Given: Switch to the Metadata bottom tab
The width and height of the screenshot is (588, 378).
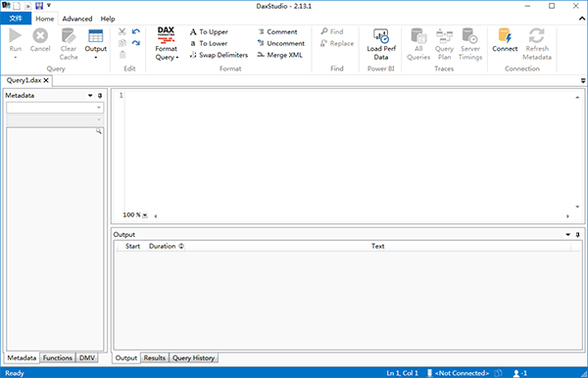Looking at the screenshot, I should point(22,357).
